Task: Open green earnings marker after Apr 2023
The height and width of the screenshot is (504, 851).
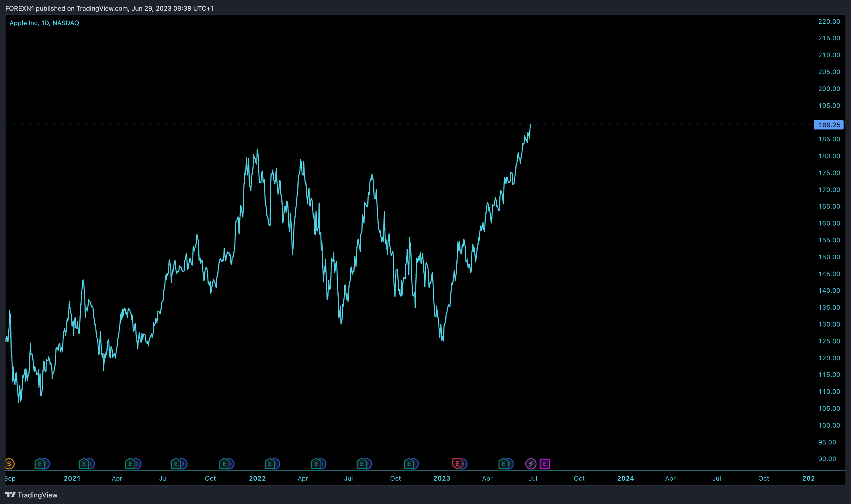Action: click(x=503, y=464)
